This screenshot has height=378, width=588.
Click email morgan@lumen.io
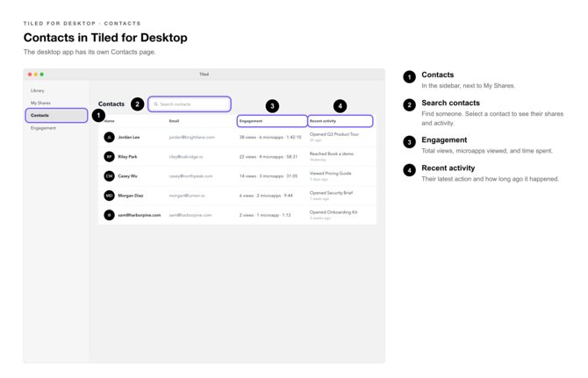pos(187,196)
